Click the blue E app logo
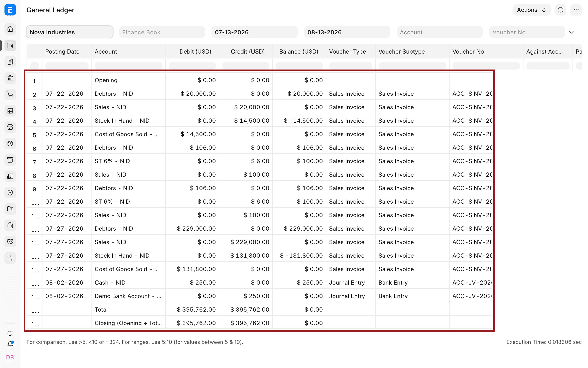 [x=10, y=10]
